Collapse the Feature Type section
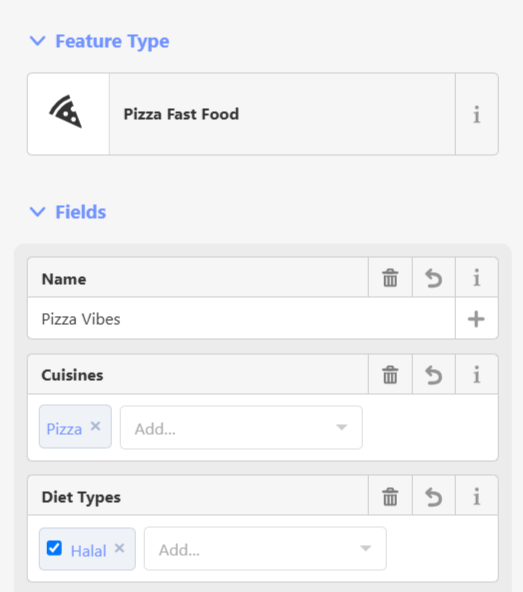The width and height of the screenshot is (523, 592). coord(99,41)
